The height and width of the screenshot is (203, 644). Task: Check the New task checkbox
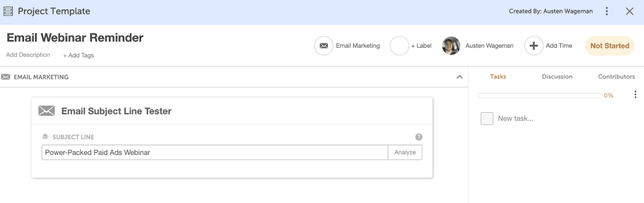point(487,119)
